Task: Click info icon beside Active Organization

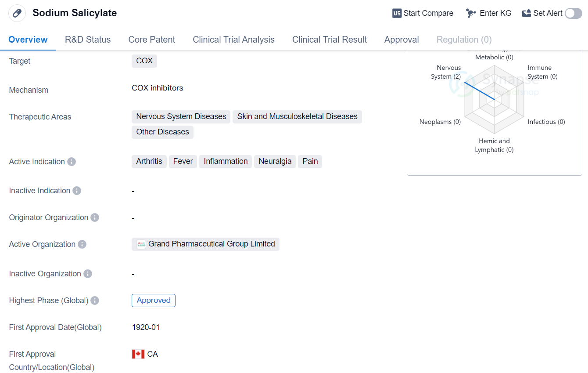Action: coord(82,244)
